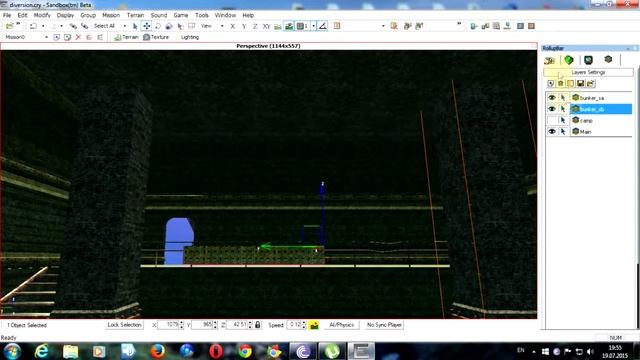Toggle snap to objects and terrain icon
Image resolution: width=640 pixels, height=360 pixels.
click(289, 26)
